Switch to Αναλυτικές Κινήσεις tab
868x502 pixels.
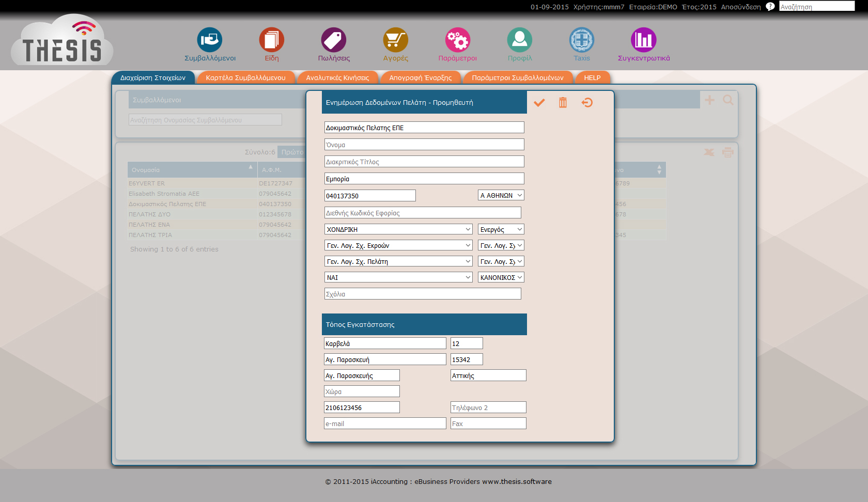(337, 78)
